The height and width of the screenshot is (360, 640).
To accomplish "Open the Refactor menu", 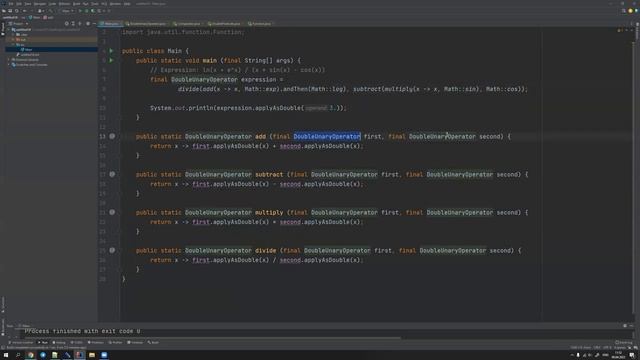I will pos(64,4).
